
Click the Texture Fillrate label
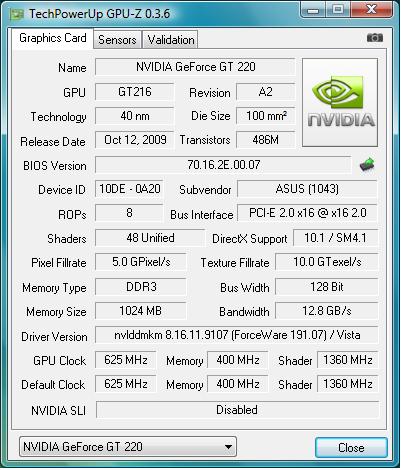point(235,263)
